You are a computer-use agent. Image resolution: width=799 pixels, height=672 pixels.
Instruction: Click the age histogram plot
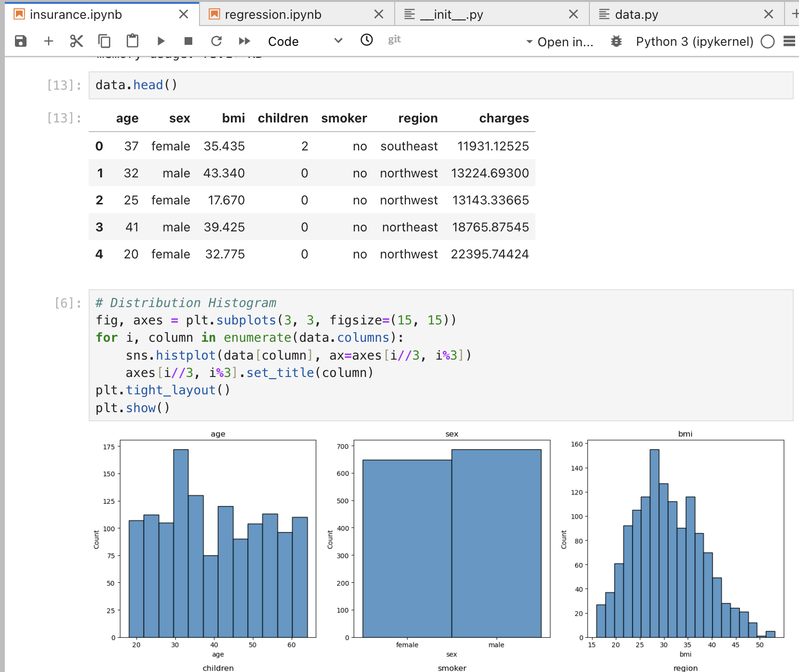pyautogui.click(x=218, y=538)
